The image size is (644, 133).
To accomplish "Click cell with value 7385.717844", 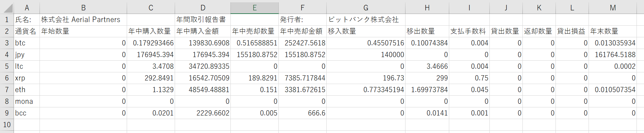I will 302,78.
